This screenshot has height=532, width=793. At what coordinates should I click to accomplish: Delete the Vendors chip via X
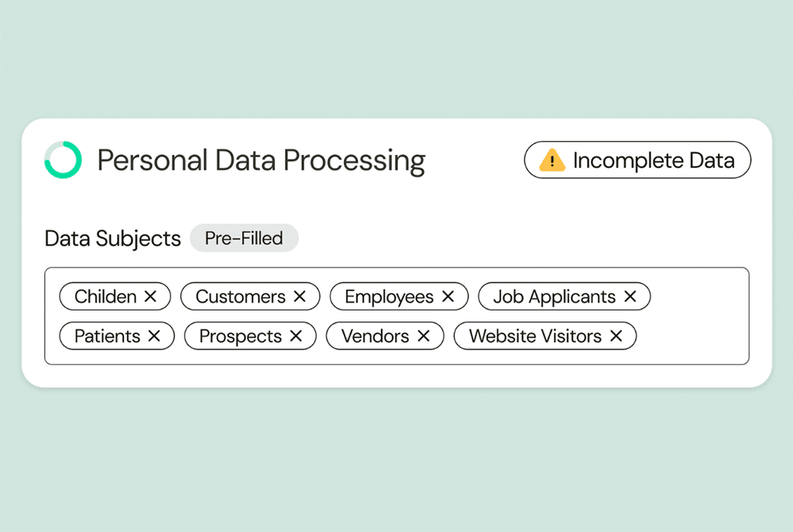tap(423, 336)
